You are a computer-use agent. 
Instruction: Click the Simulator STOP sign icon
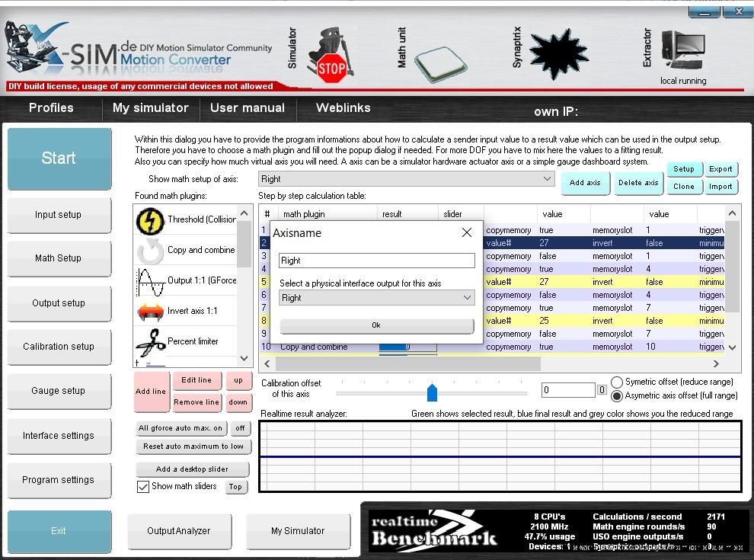[x=331, y=57]
